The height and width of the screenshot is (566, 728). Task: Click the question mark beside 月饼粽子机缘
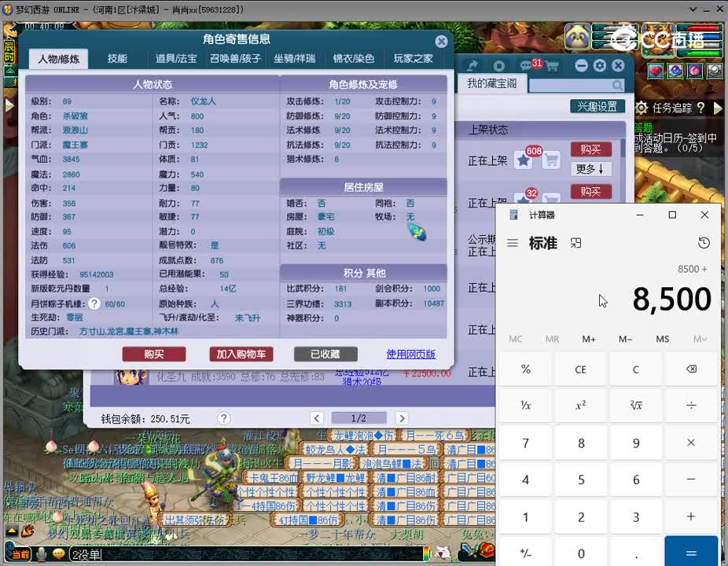point(94,303)
